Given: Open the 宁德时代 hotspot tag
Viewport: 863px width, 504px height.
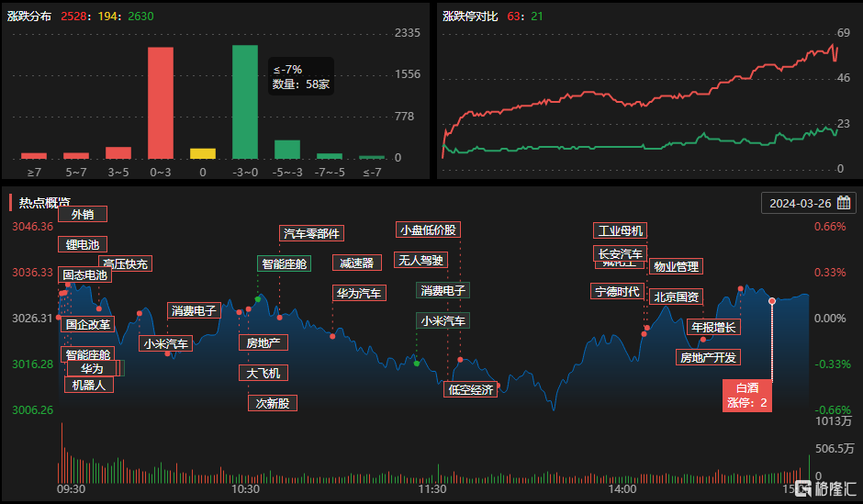Looking at the screenshot, I should (617, 291).
